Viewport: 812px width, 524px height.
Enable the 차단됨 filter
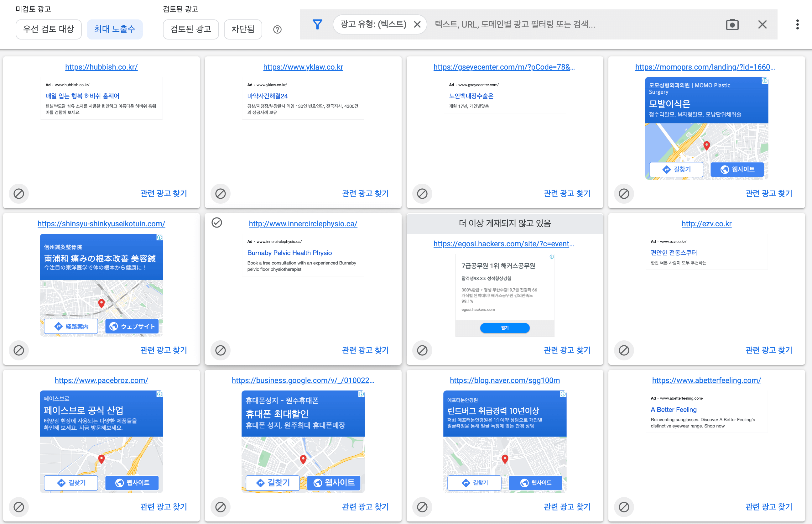point(242,29)
